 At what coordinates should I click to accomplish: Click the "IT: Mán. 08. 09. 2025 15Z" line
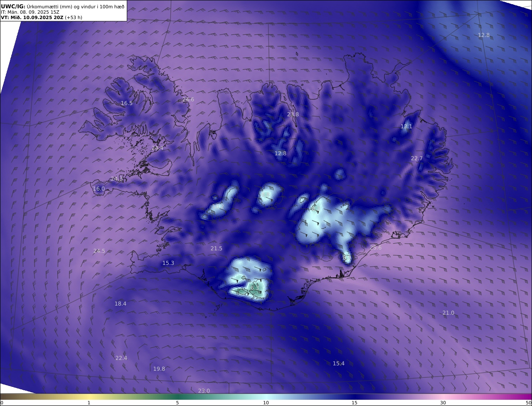30,12
